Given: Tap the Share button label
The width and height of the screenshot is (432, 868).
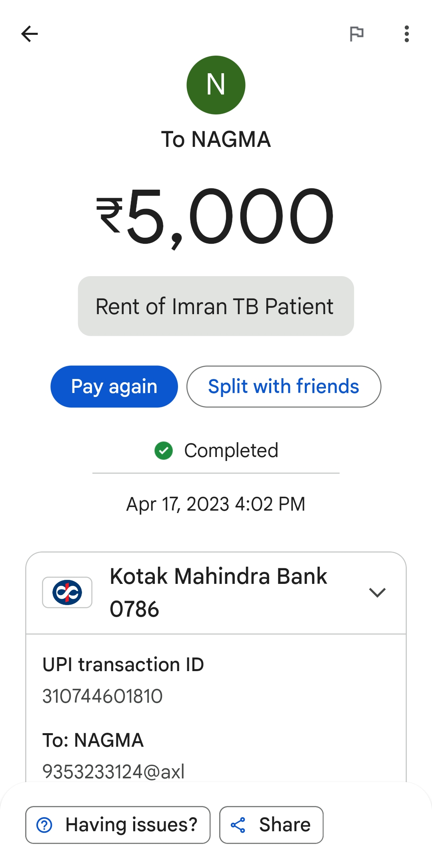Looking at the screenshot, I should (285, 825).
